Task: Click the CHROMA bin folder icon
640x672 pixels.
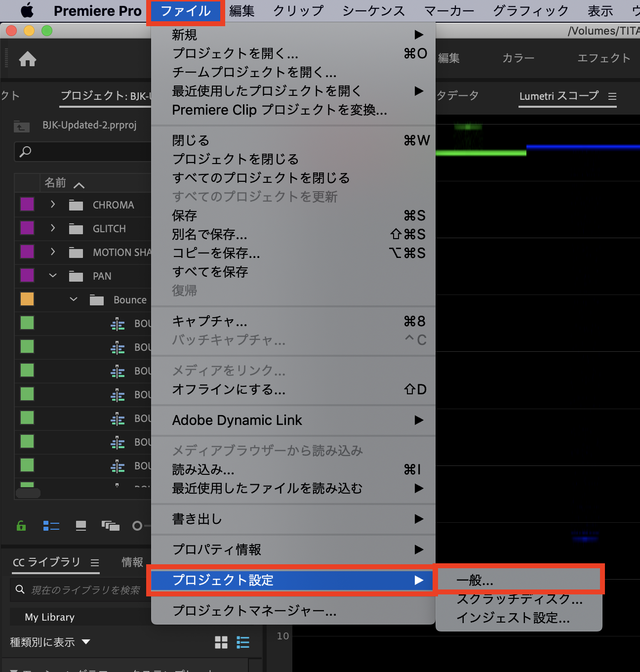Action: pos(76,205)
